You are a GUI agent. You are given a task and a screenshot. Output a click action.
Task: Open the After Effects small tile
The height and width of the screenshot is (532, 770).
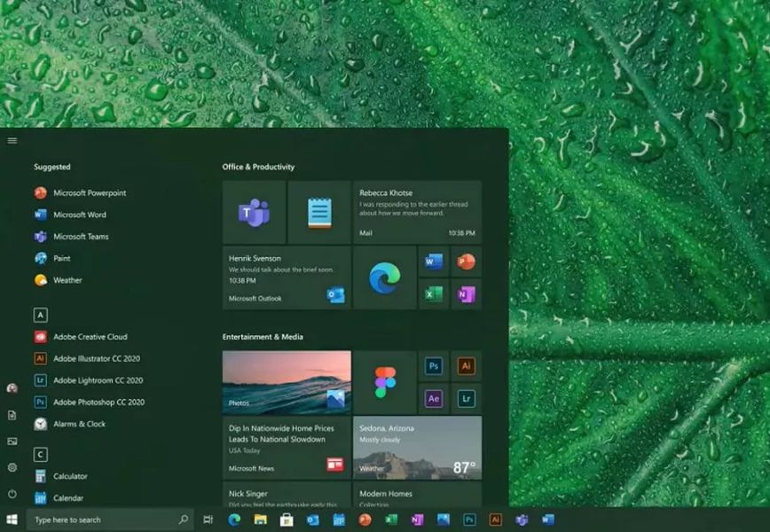coord(433,398)
